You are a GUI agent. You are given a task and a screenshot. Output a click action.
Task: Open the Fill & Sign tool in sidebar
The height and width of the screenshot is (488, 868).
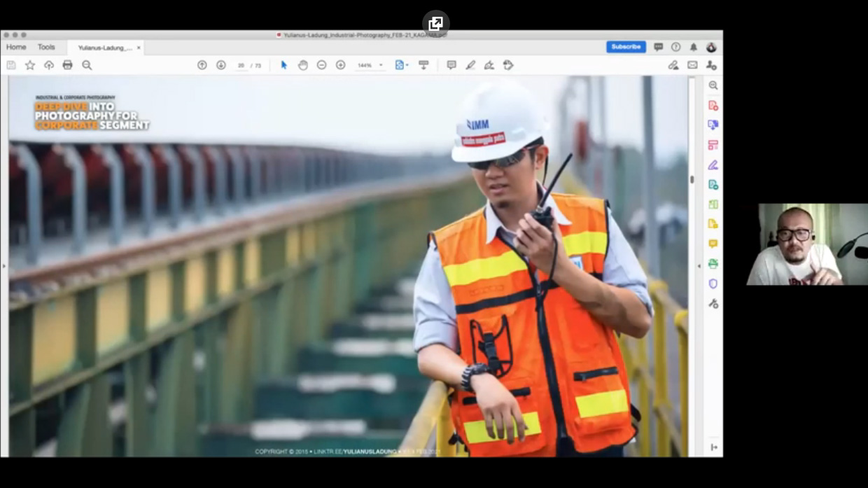pyautogui.click(x=713, y=165)
